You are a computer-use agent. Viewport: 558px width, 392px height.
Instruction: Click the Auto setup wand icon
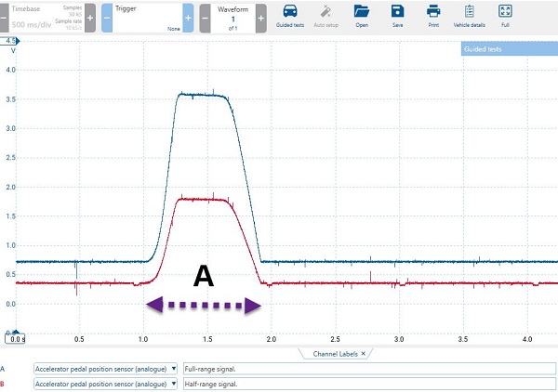[325, 12]
